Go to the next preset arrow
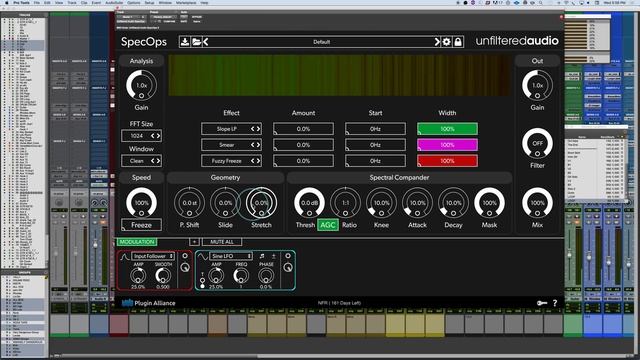Viewport: 640px width, 360px height. tap(437, 42)
